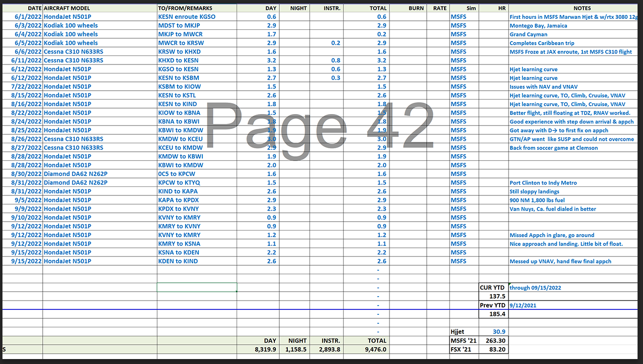
Task: Click the FSX '21 value 83.20
Action: point(494,349)
